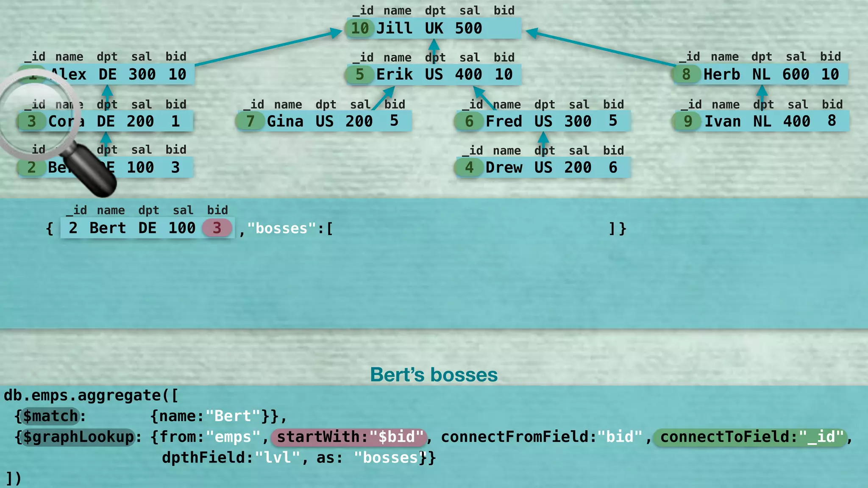868x488 pixels.
Task: Click the arrow from Alex to Jill
Action: [x=267, y=47]
